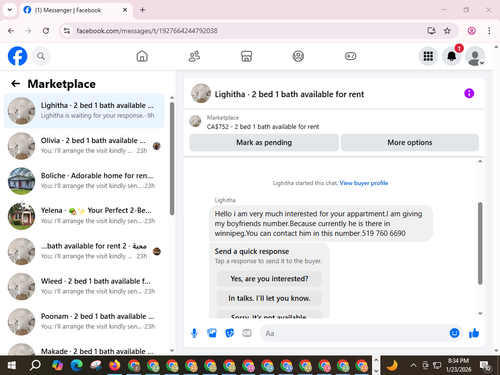Viewport: 500px width, 375px height.
Task: Click the conversation list scrollbar
Action: coord(172,158)
